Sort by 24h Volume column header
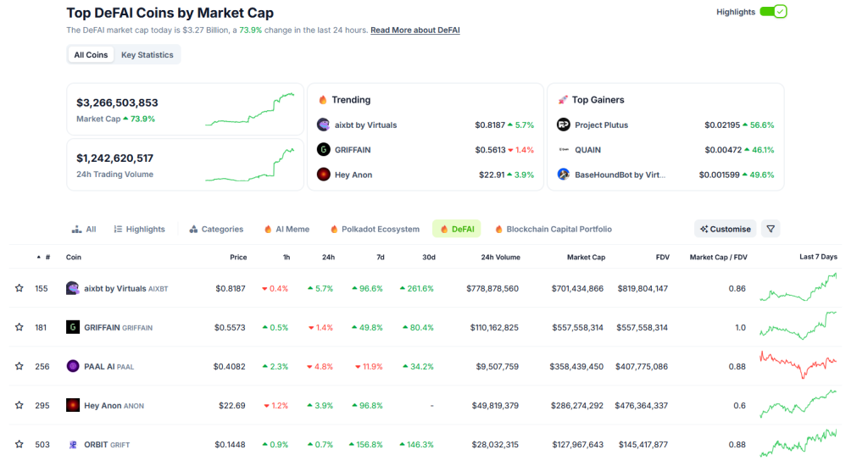 click(500, 257)
